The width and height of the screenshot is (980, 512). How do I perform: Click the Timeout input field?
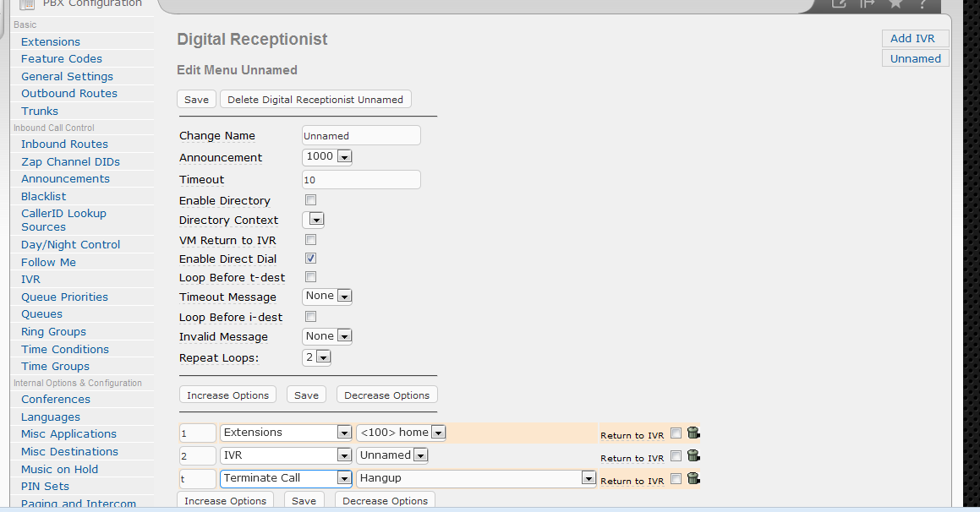(361, 180)
